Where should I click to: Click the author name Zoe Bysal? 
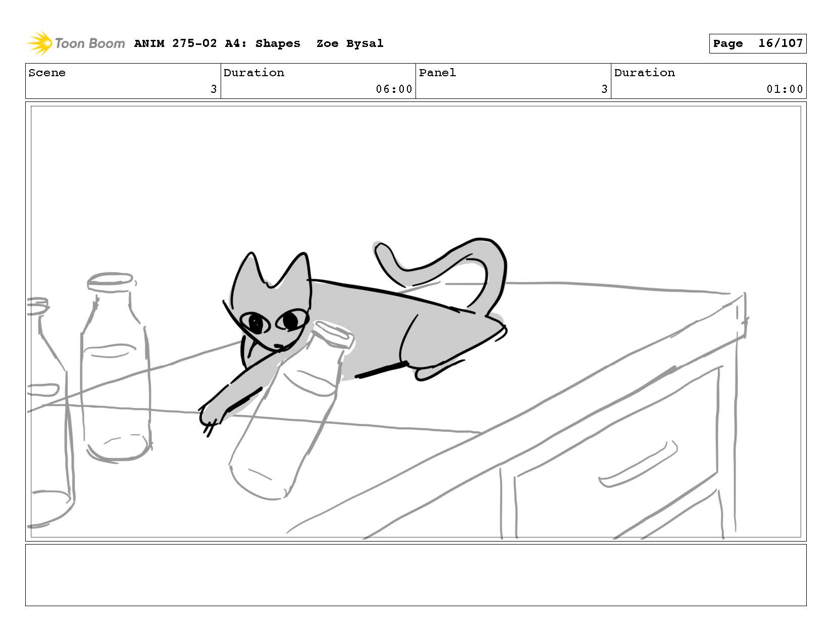[349, 43]
